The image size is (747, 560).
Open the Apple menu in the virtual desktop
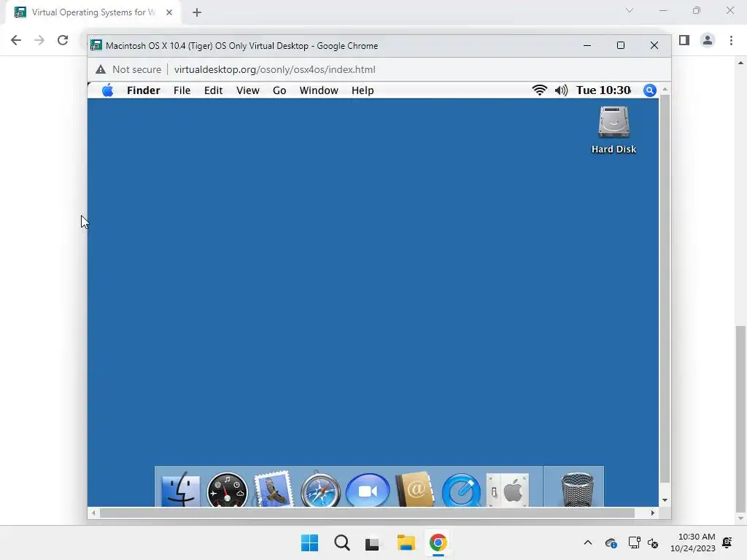point(108,90)
